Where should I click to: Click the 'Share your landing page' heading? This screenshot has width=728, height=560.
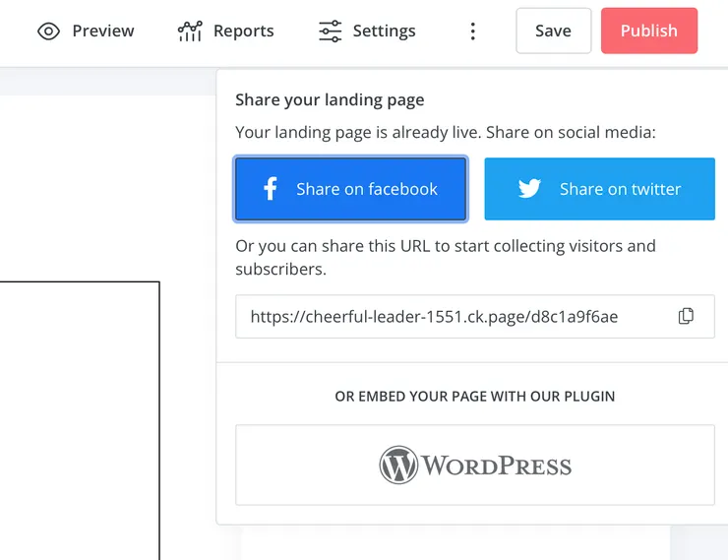pos(330,99)
